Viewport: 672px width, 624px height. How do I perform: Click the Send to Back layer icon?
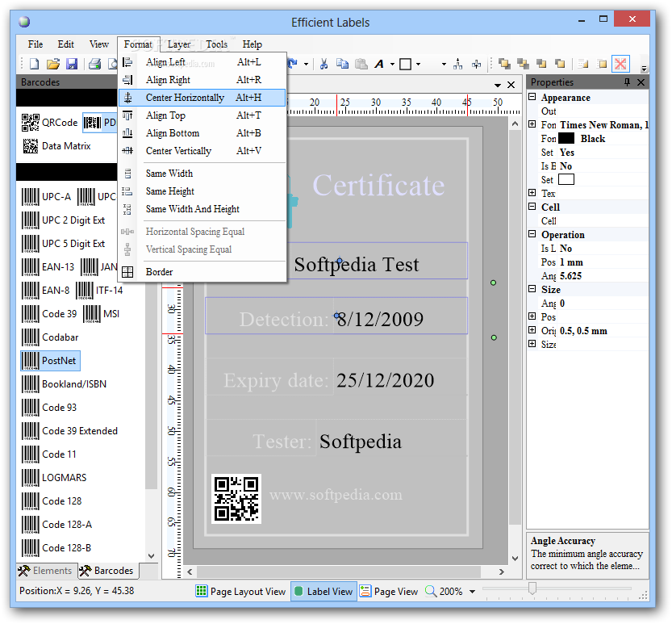coord(523,65)
